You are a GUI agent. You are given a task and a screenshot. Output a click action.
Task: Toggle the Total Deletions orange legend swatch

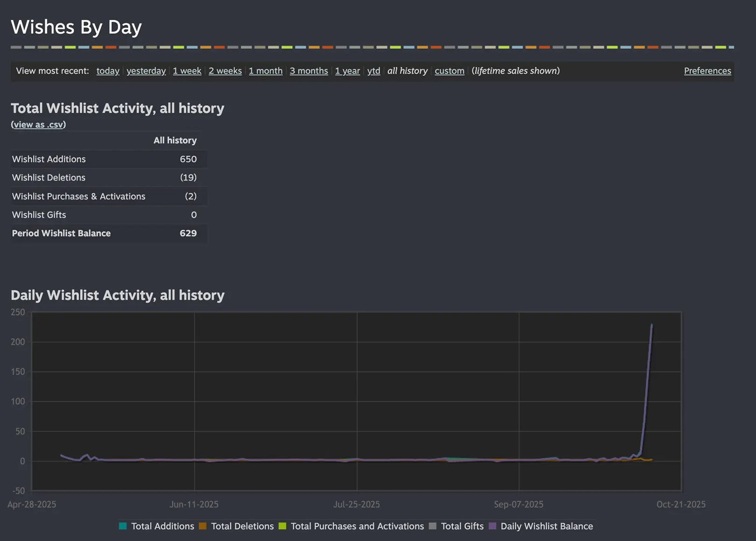click(x=203, y=526)
